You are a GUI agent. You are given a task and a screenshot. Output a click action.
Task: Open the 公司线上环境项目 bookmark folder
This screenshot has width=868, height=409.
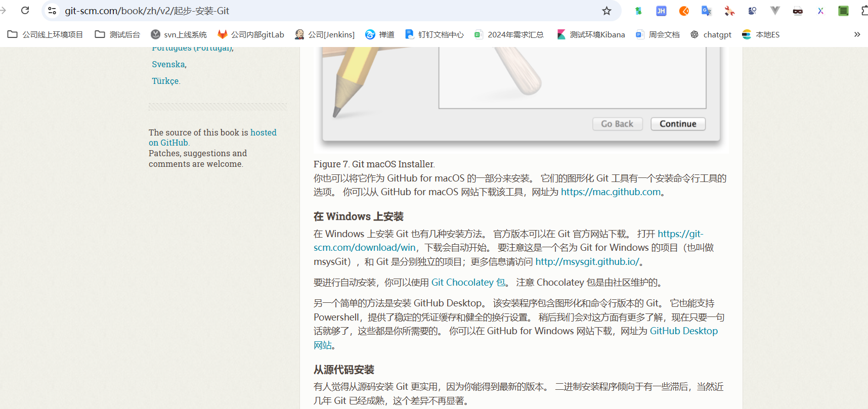click(45, 34)
